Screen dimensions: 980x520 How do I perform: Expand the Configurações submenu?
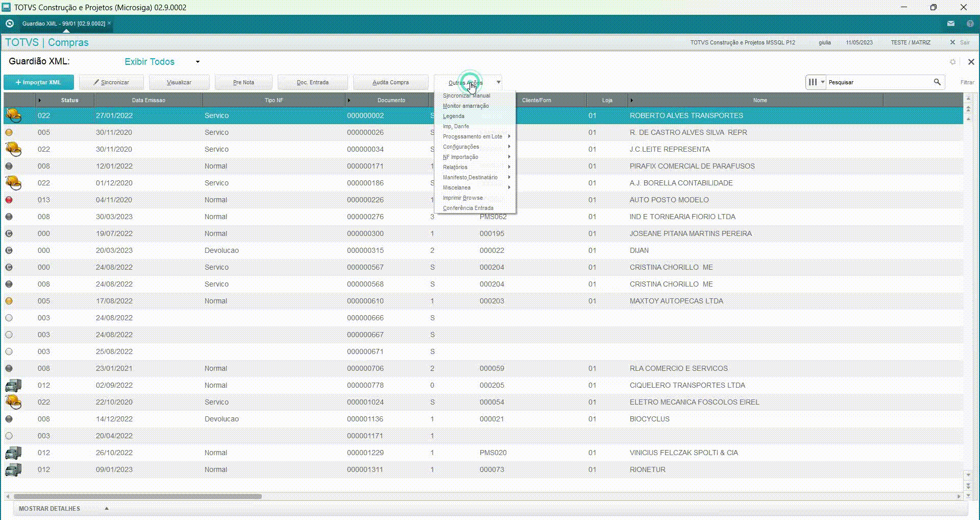pyautogui.click(x=476, y=147)
